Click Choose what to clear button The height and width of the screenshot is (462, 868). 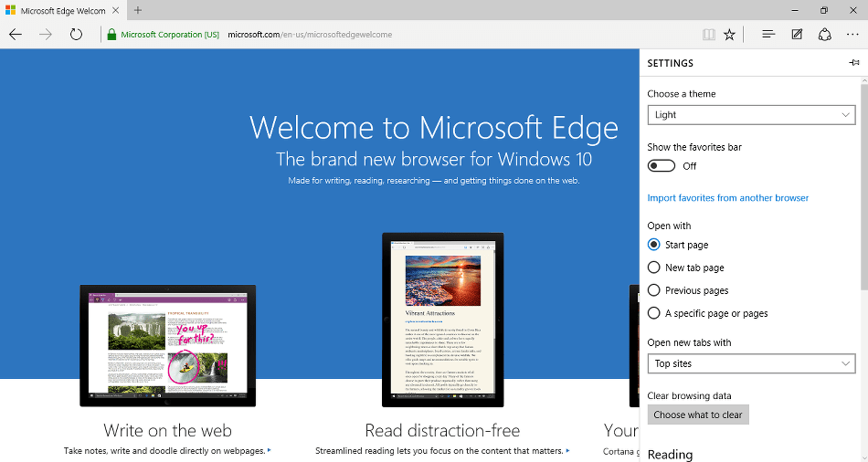[698, 415]
